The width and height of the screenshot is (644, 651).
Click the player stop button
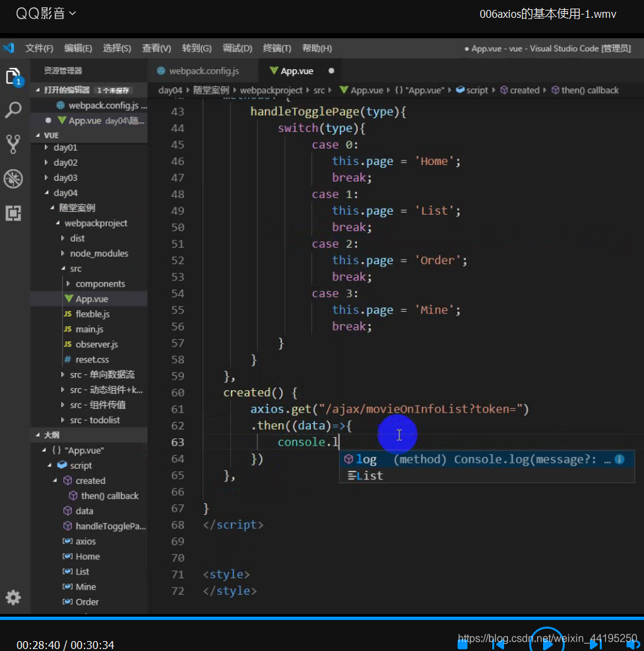[x=463, y=645]
